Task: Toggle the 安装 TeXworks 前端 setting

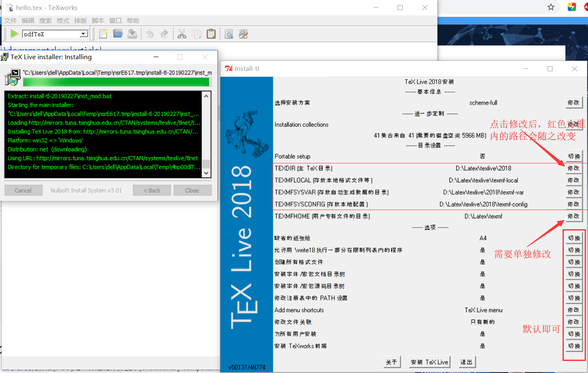Action: tap(574, 345)
